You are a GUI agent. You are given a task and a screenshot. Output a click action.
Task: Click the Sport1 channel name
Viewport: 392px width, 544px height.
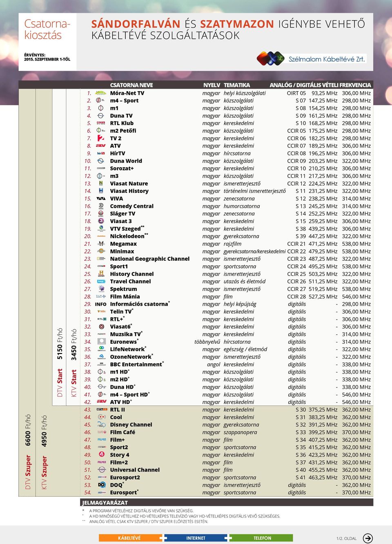[119, 266]
